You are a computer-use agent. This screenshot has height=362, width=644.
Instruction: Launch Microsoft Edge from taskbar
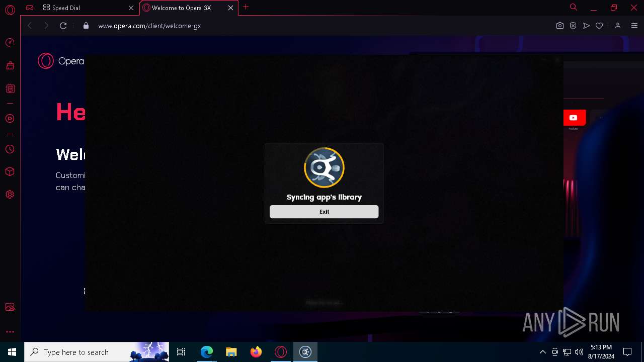click(207, 352)
